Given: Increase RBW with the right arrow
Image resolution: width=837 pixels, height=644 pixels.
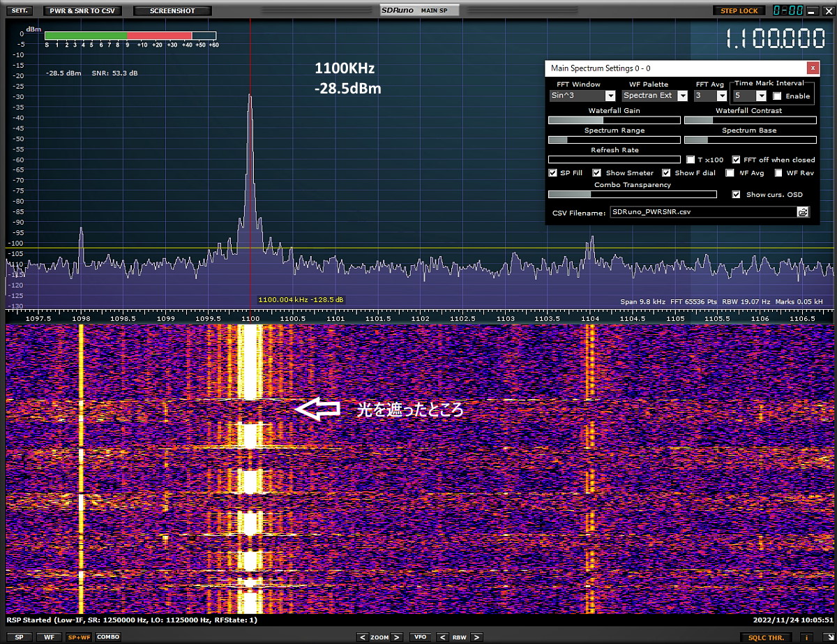Looking at the screenshot, I should (x=476, y=637).
